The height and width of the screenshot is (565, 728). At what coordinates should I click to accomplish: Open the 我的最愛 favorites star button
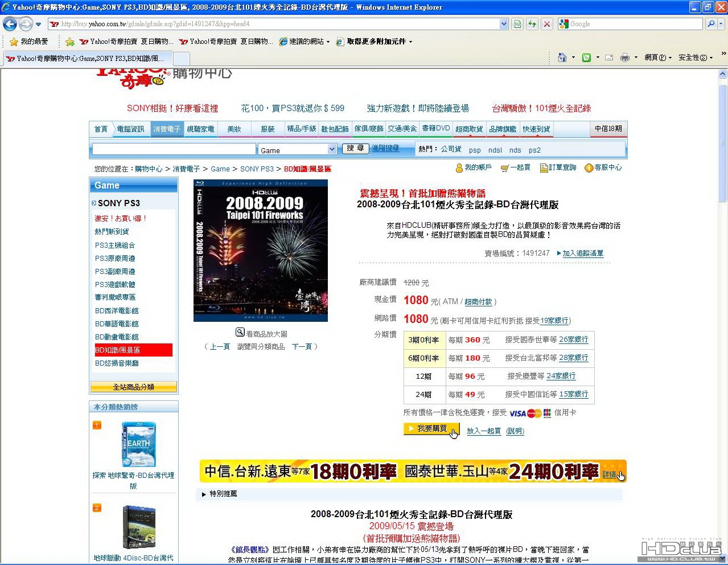pyautogui.click(x=29, y=42)
